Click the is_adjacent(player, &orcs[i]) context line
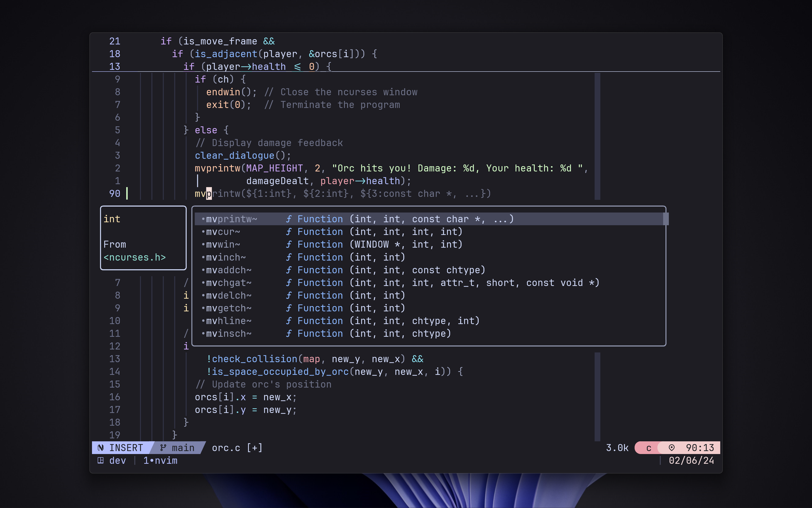 click(274, 54)
